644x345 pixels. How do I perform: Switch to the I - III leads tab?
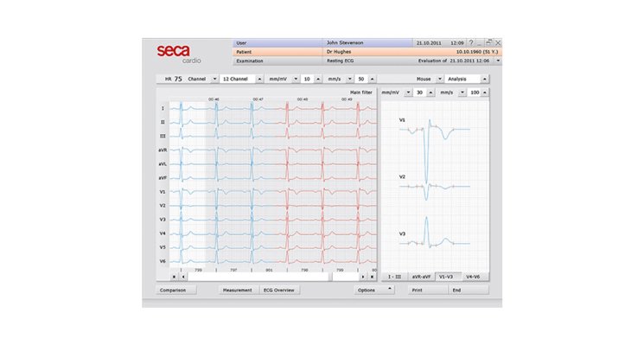pyautogui.click(x=394, y=277)
